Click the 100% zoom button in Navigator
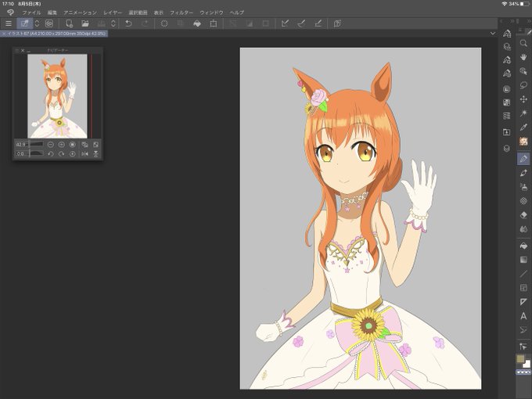The width and height of the screenshot is (532, 399). 72,145
